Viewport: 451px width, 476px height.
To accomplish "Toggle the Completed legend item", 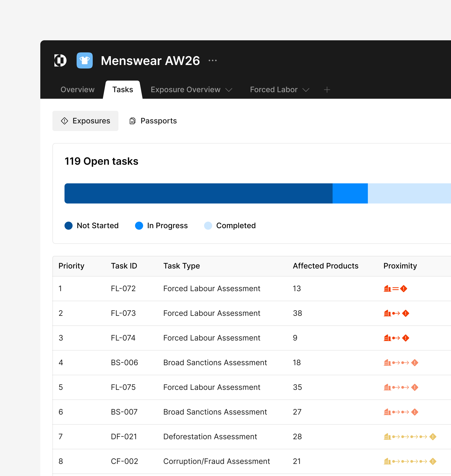I will 230,226.
